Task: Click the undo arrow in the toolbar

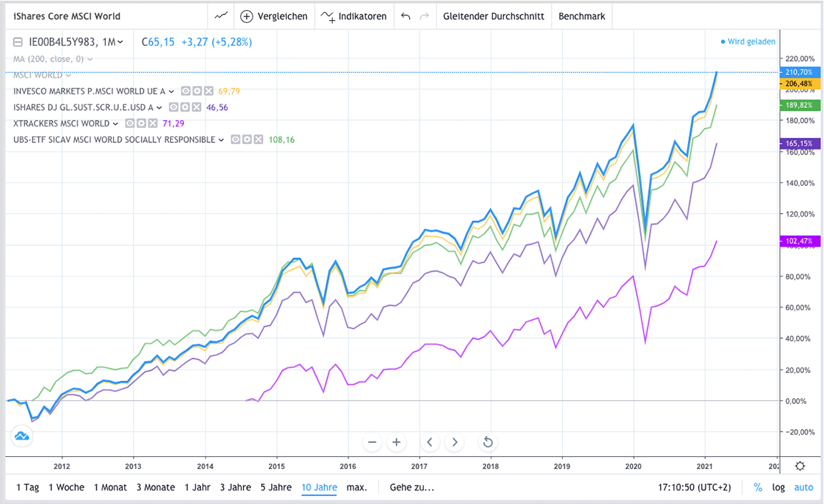Action: coord(405,15)
